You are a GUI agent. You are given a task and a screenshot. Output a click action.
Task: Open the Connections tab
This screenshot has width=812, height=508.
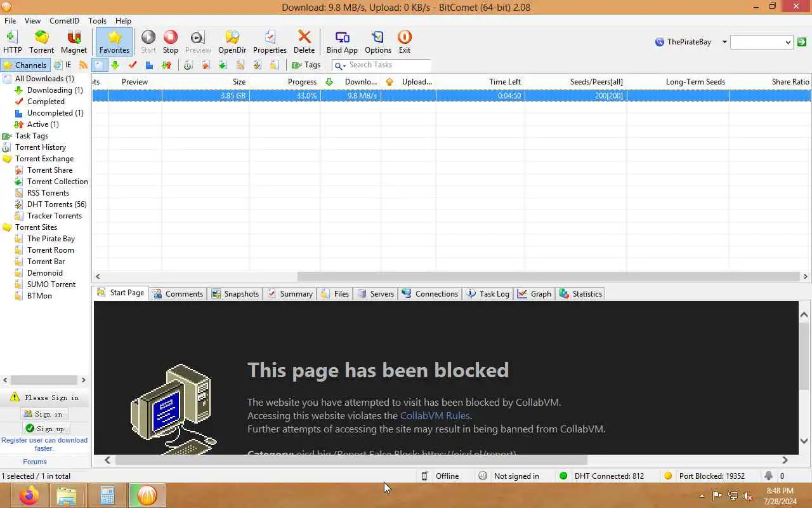point(429,293)
